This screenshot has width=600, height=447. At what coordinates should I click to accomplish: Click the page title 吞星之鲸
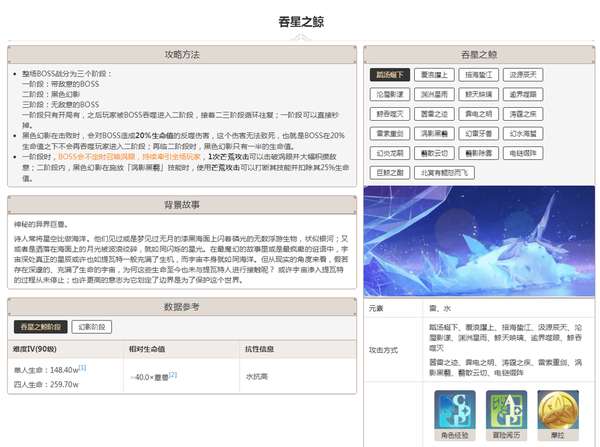(x=301, y=21)
